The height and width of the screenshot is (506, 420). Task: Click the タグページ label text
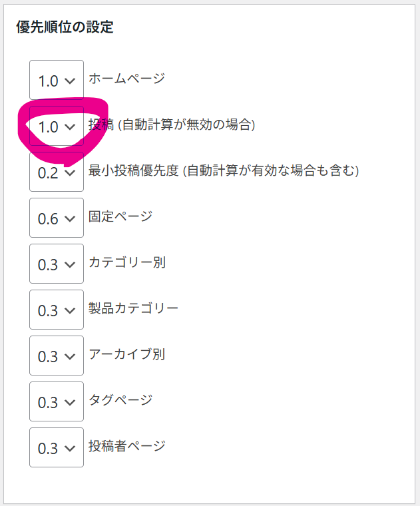(120, 400)
